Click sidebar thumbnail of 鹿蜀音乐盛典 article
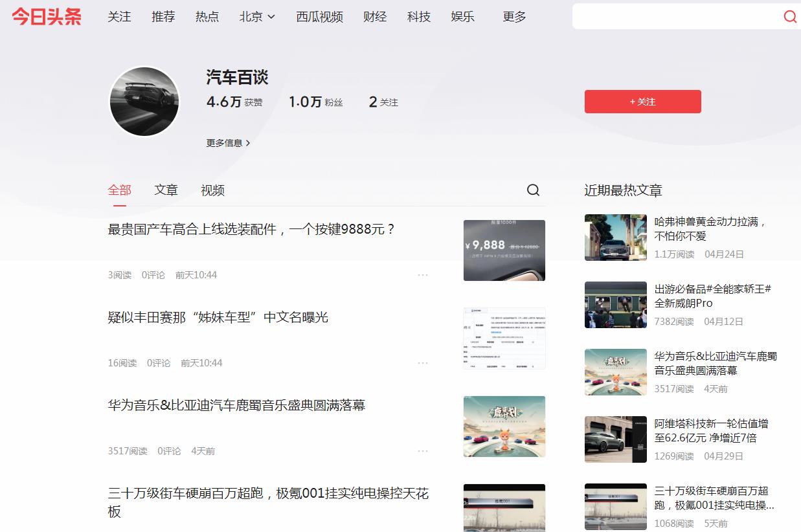Screen dimensions: 801x532 (616, 372)
